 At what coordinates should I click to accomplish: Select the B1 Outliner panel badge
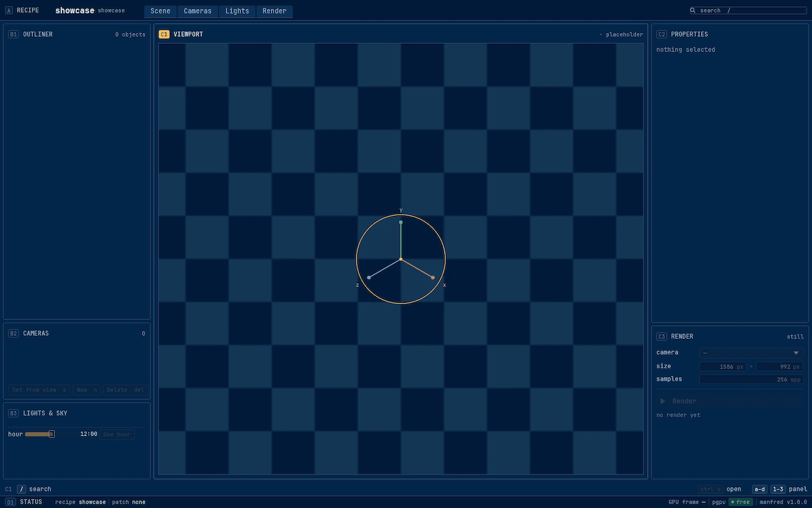click(13, 34)
